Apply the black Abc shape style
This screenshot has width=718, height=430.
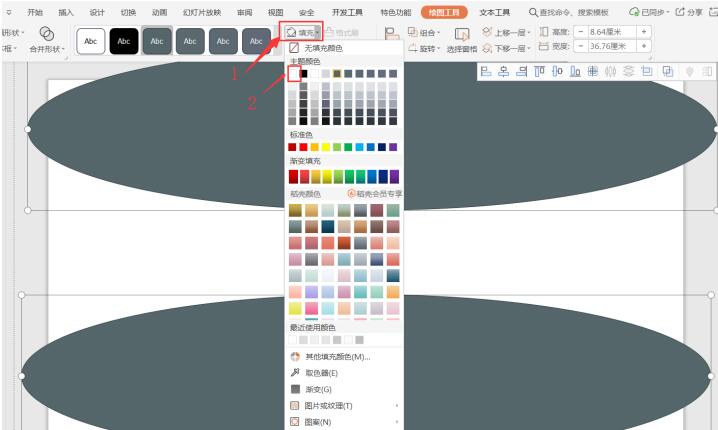click(x=125, y=41)
